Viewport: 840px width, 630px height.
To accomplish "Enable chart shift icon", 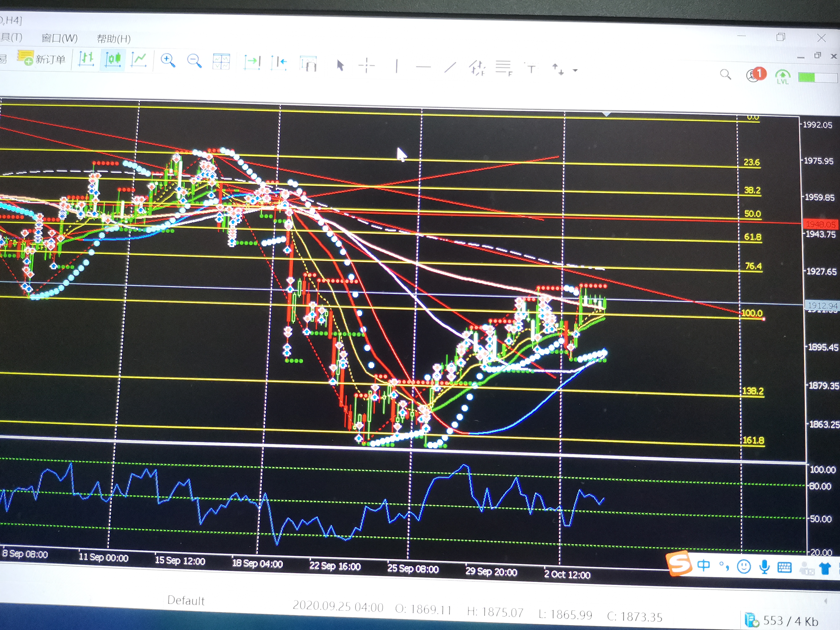I will [278, 63].
